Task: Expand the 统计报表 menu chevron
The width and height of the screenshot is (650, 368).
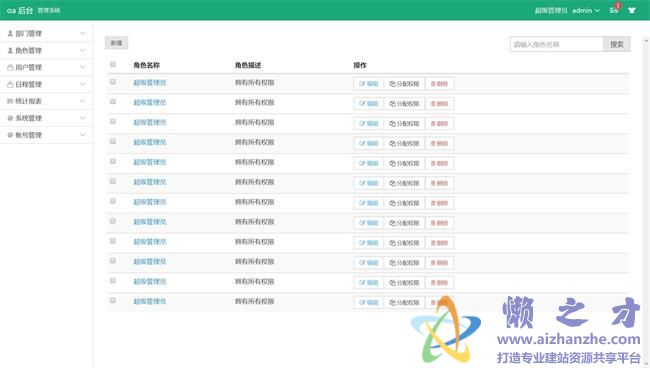Action: [x=82, y=101]
